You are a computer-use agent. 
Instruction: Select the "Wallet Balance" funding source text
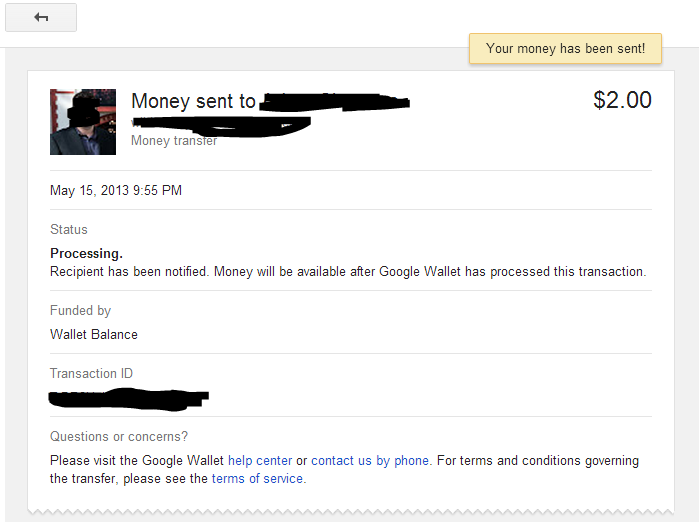click(94, 334)
